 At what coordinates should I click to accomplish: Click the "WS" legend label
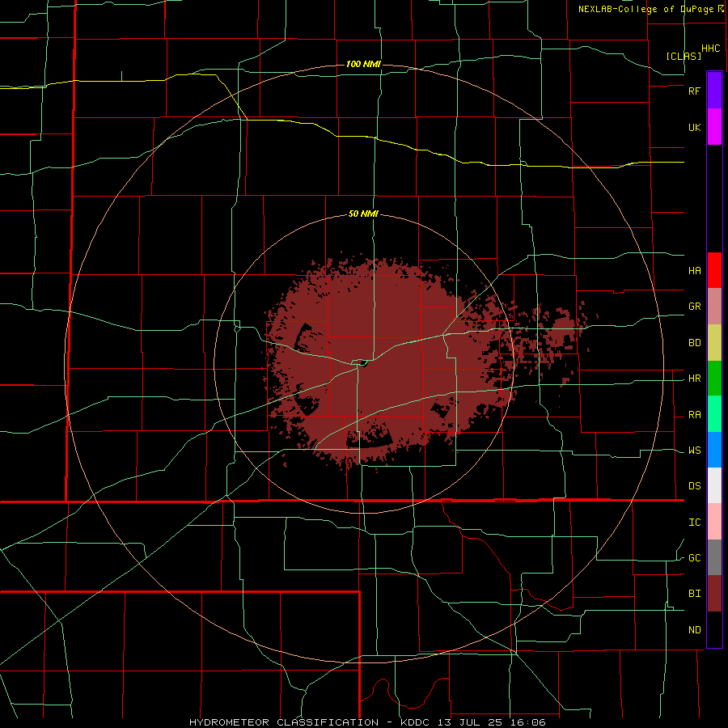(694, 451)
